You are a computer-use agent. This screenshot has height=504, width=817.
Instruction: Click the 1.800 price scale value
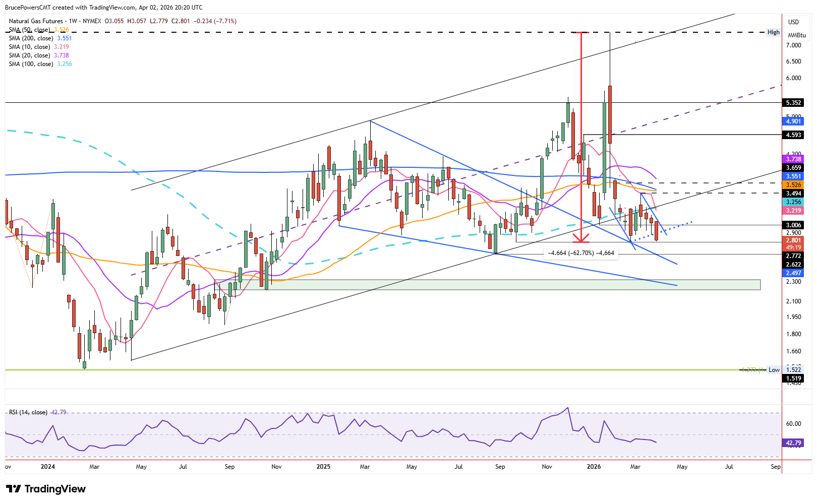pyautogui.click(x=793, y=334)
